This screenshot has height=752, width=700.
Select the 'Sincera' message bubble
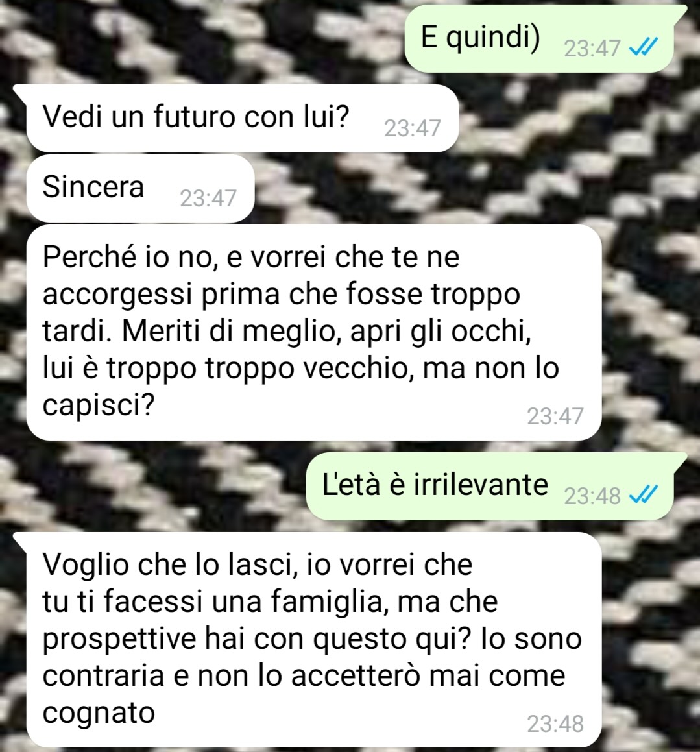[140, 188]
